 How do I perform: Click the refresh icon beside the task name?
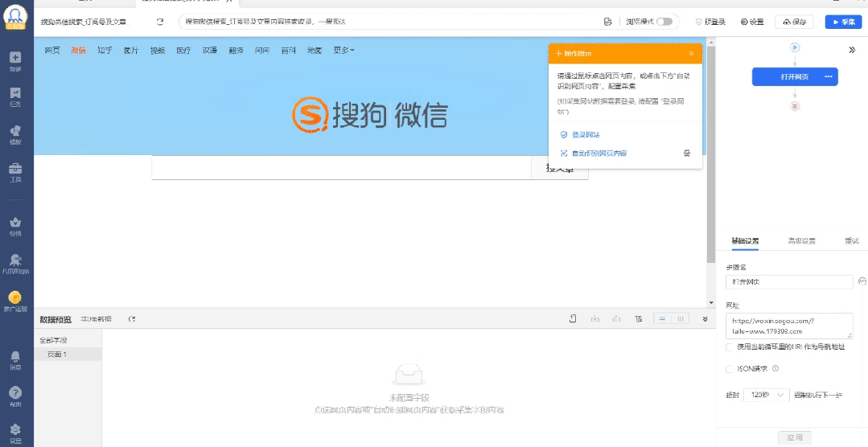tap(160, 22)
